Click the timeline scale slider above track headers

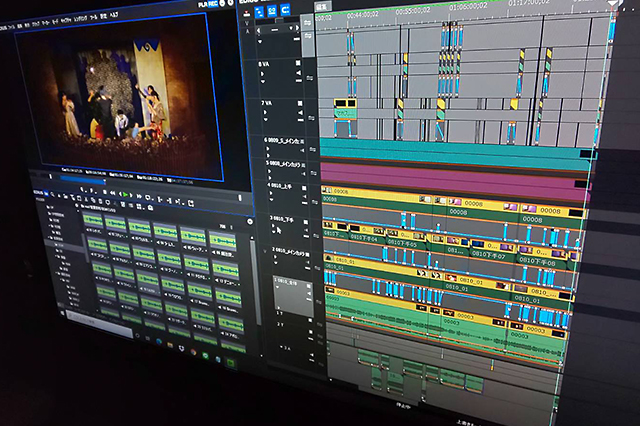pyautogui.click(x=280, y=20)
